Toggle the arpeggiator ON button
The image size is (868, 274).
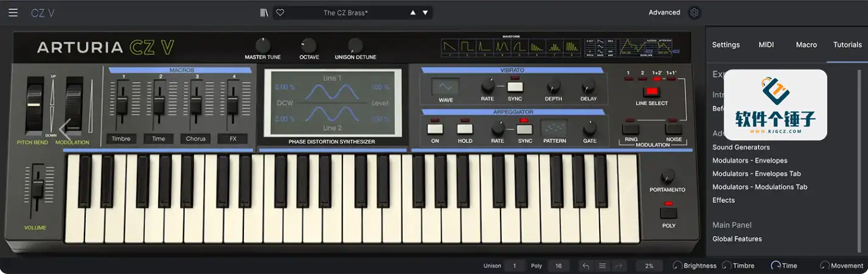[435, 128]
